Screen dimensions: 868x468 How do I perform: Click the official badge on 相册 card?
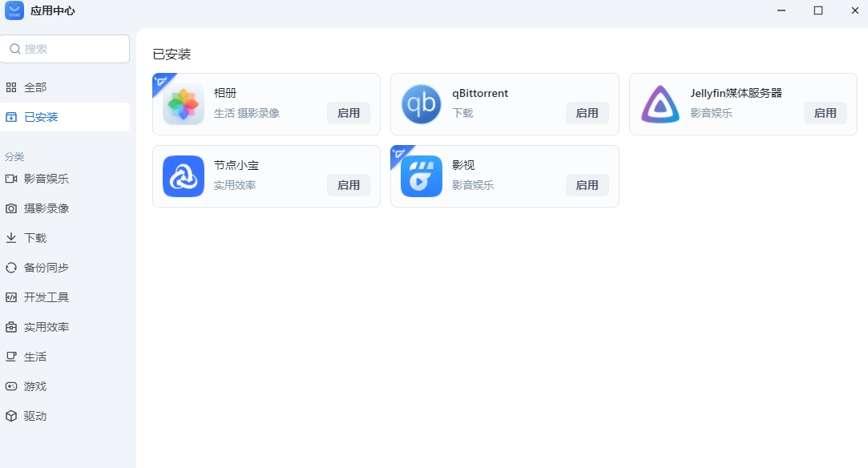(x=161, y=81)
